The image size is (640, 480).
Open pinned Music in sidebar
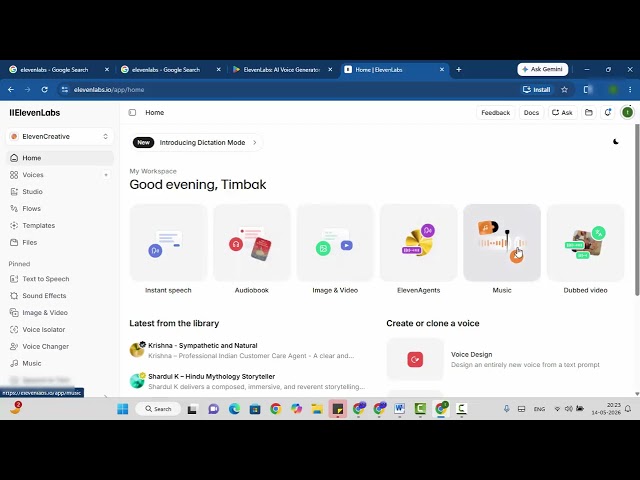(60, 363)
